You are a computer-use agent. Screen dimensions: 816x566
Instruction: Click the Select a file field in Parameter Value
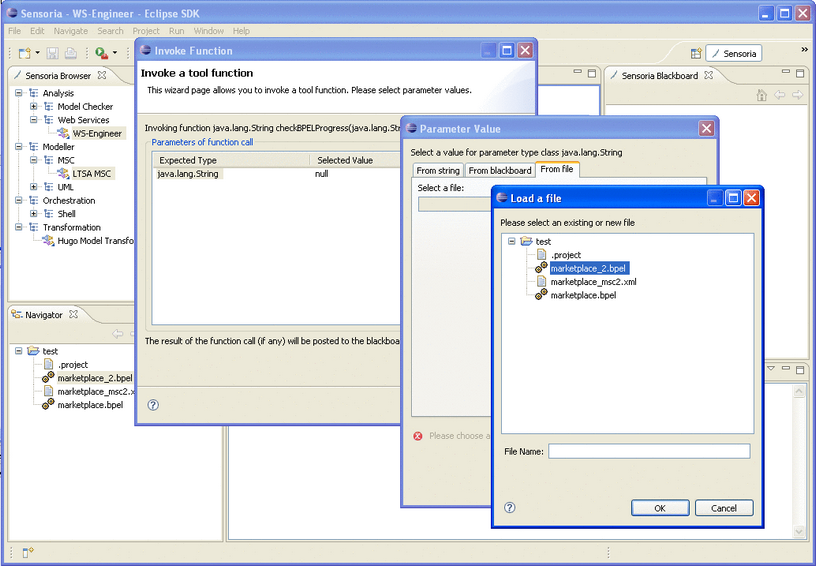coord(454,204)
